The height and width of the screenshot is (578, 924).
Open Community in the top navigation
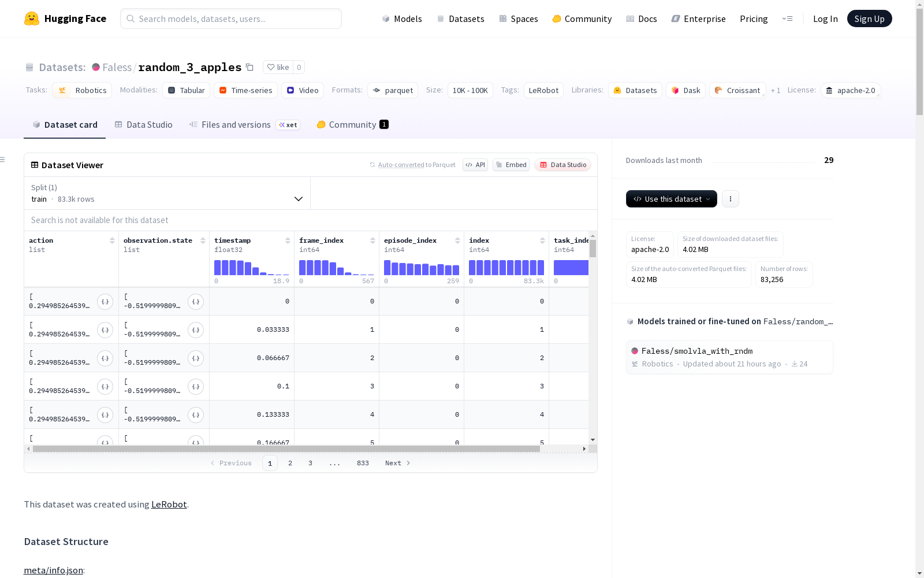pyautogui.click(x=582, y=18)
